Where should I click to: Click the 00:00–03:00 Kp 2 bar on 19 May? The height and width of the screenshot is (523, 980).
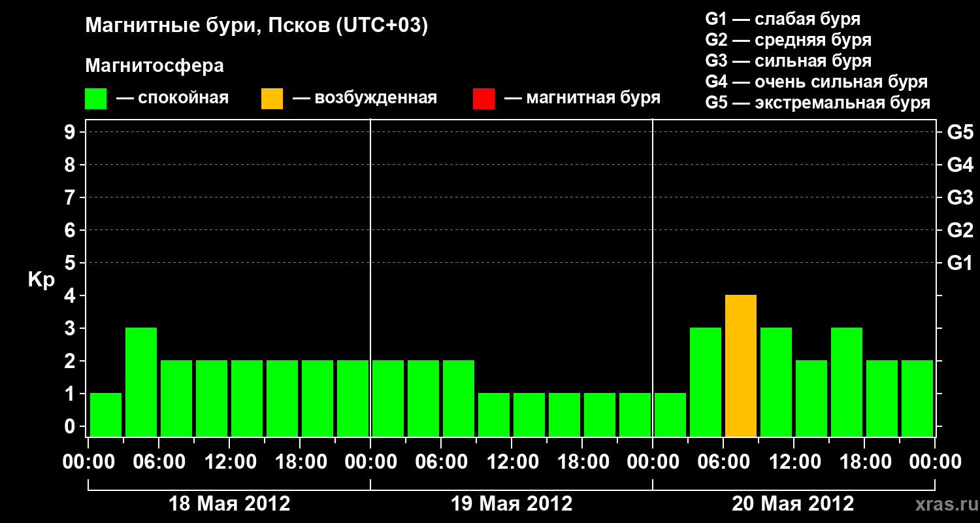[x=388, y=398]
